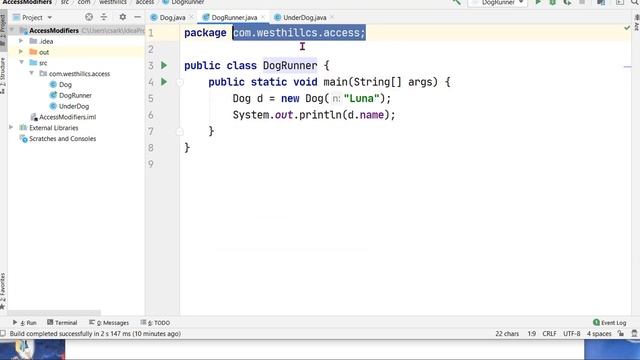This screenshot has height=360, width=640.
Task: Switch to the UnderDog.java tab
Action: pyautogui.click(x=304, y=18)
